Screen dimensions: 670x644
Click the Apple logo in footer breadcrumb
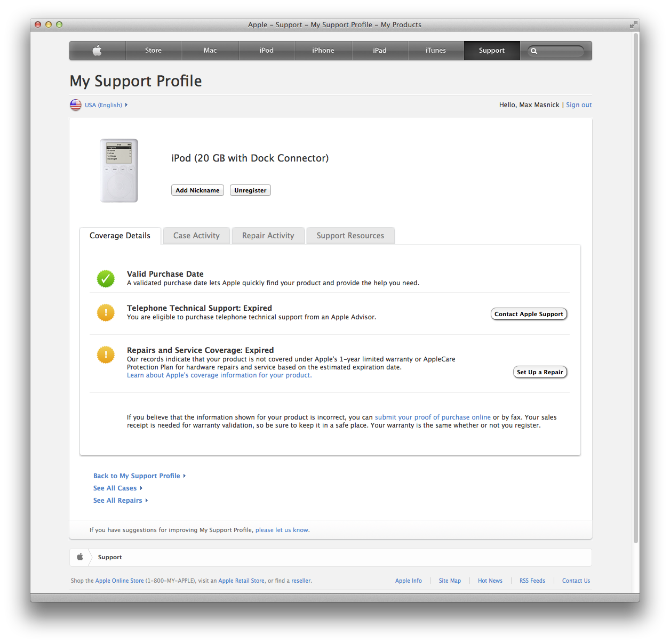click(80, 557)
